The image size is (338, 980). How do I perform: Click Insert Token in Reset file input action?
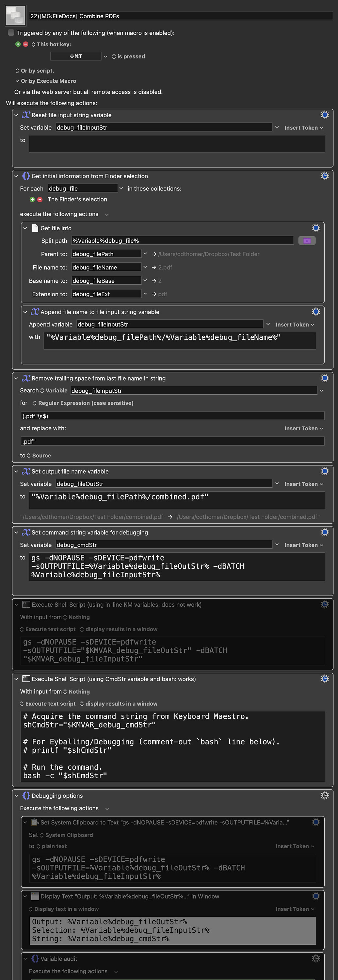coord(304,128)
